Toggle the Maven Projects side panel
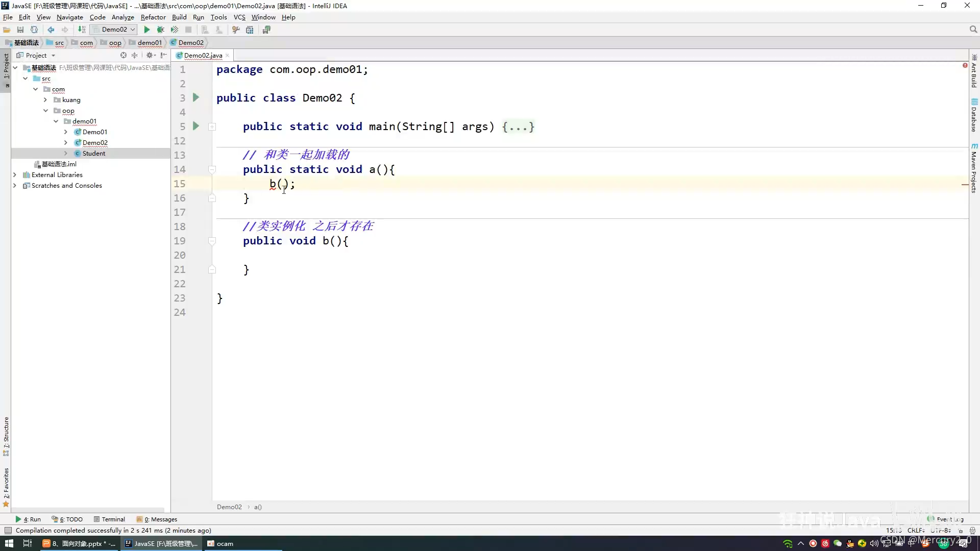 click(x=974, y=168)
